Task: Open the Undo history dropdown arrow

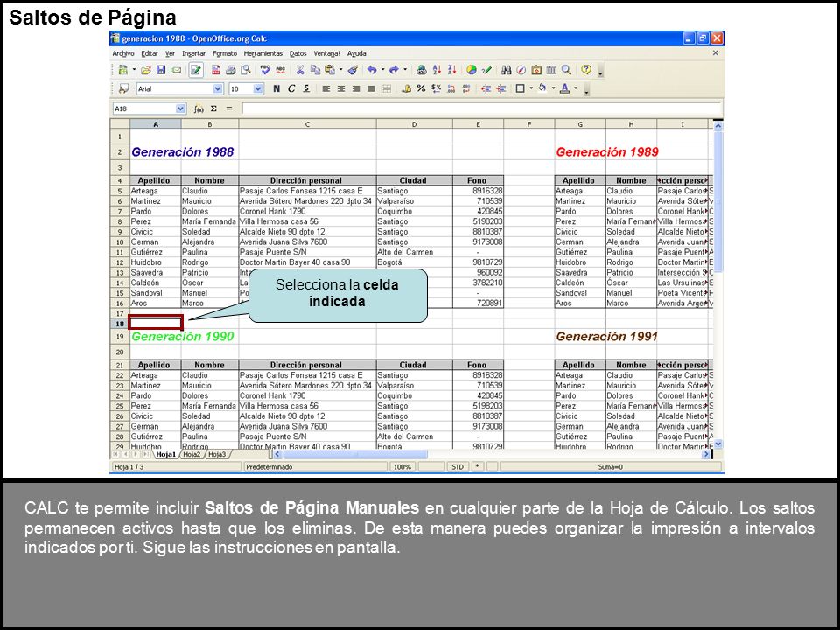Action: point(382,70)
